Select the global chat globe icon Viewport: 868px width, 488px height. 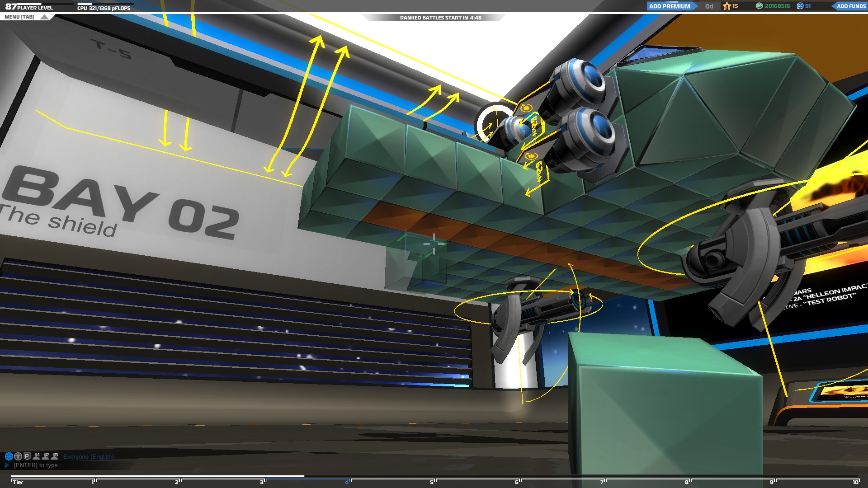click(9, 456)
